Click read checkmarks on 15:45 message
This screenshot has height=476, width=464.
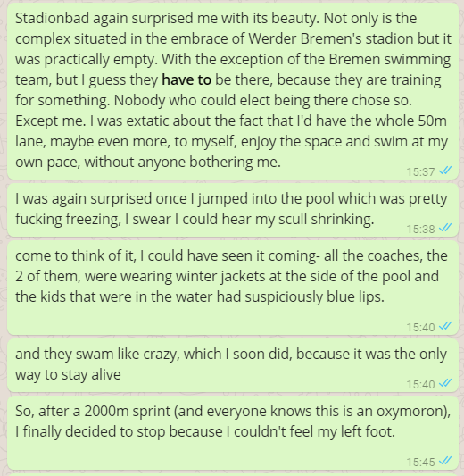point(445,461)
